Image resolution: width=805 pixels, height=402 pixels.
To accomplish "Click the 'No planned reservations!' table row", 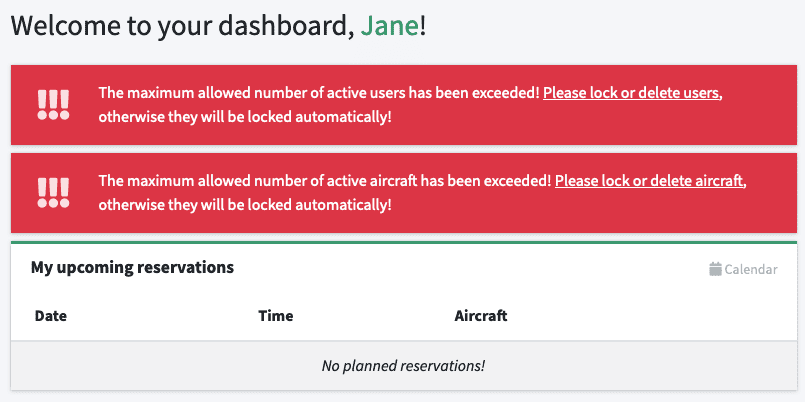I will pyautogui.click(x=404, y=366).
